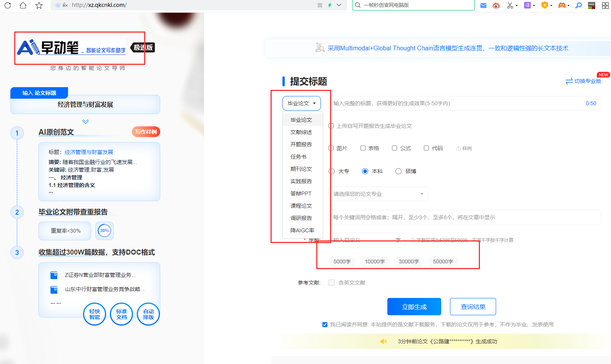Screen dimensions: 611x364
Task: Click the AI早动笔 site logo
Action: click(x=71, y=48)
